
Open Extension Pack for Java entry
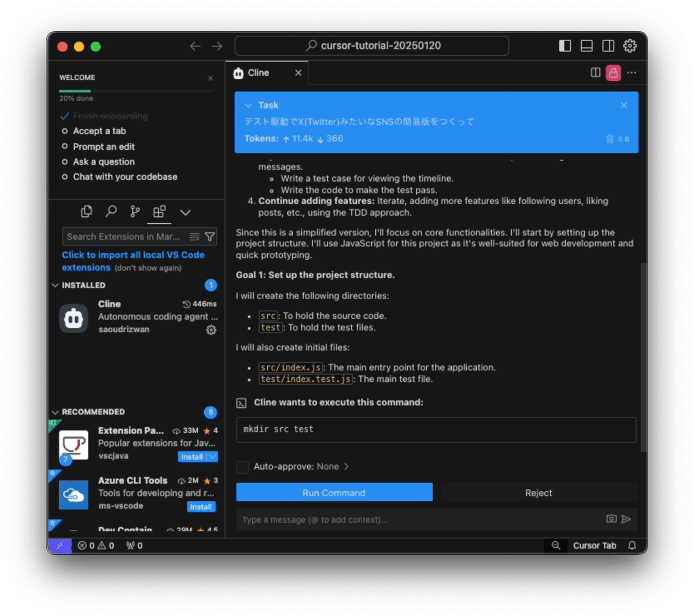(x=138, y=444)
